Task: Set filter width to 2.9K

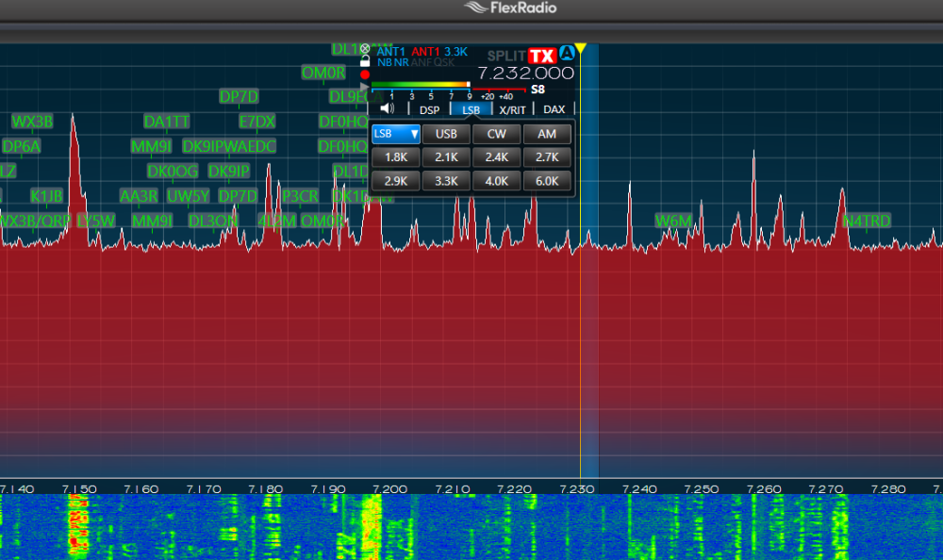Action: (396, 180)
